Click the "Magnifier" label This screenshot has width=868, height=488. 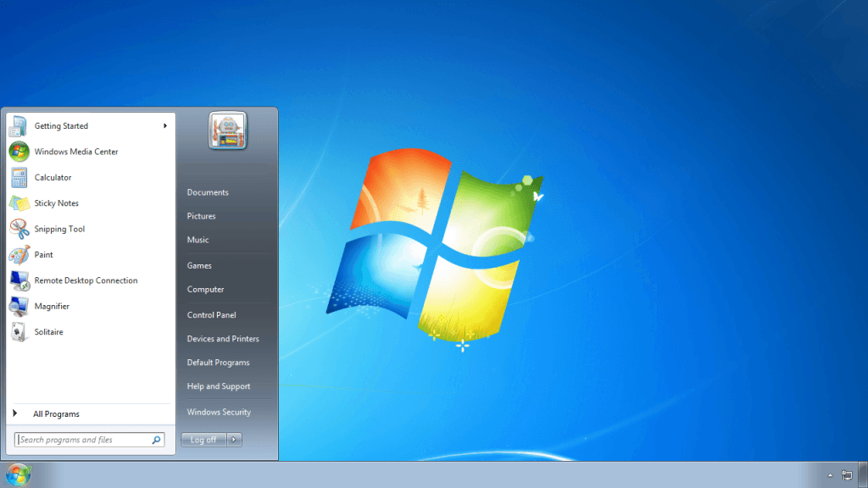point(52,307)
